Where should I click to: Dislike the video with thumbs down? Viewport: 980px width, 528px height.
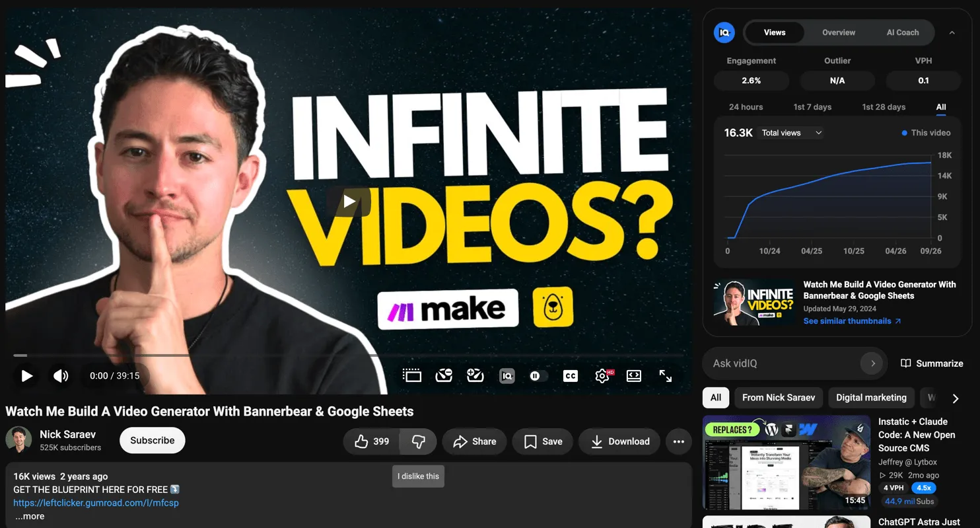click(x=418, y=441)
